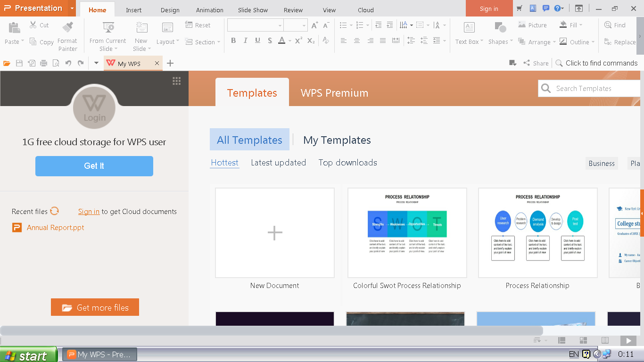Use the Replace function
The image size is (644, 362).
tap(618, 41)
